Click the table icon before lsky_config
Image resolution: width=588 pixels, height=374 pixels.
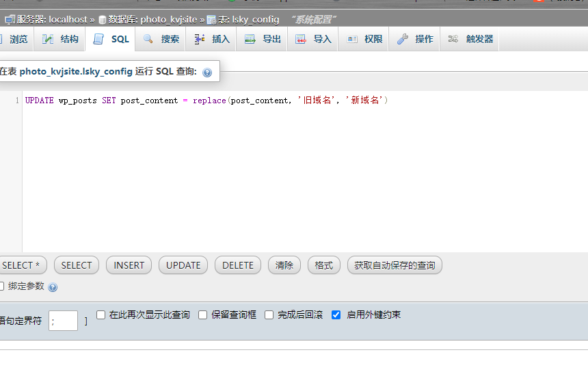point(211,20)
